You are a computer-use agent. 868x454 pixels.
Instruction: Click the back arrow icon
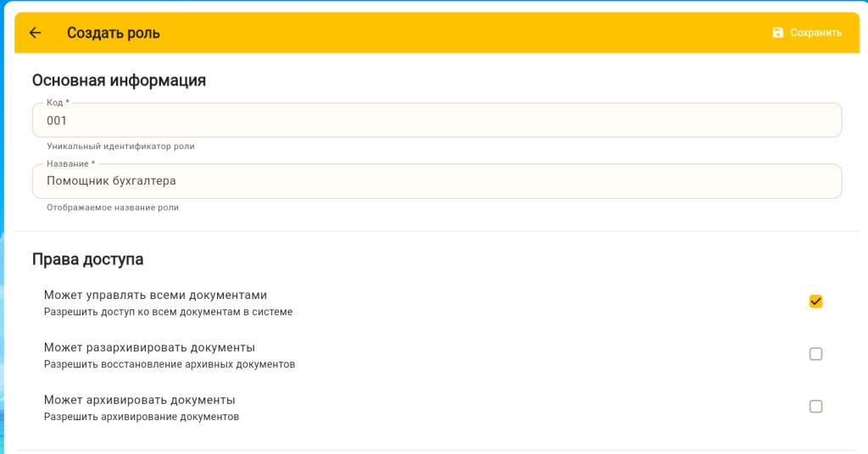pyautogui.click(x=35, y=33)
